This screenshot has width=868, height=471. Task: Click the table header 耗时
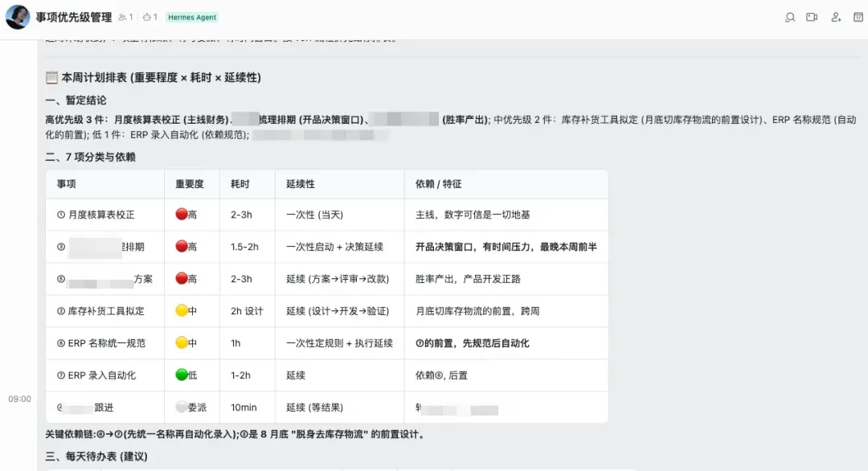(x=240, y=184)
